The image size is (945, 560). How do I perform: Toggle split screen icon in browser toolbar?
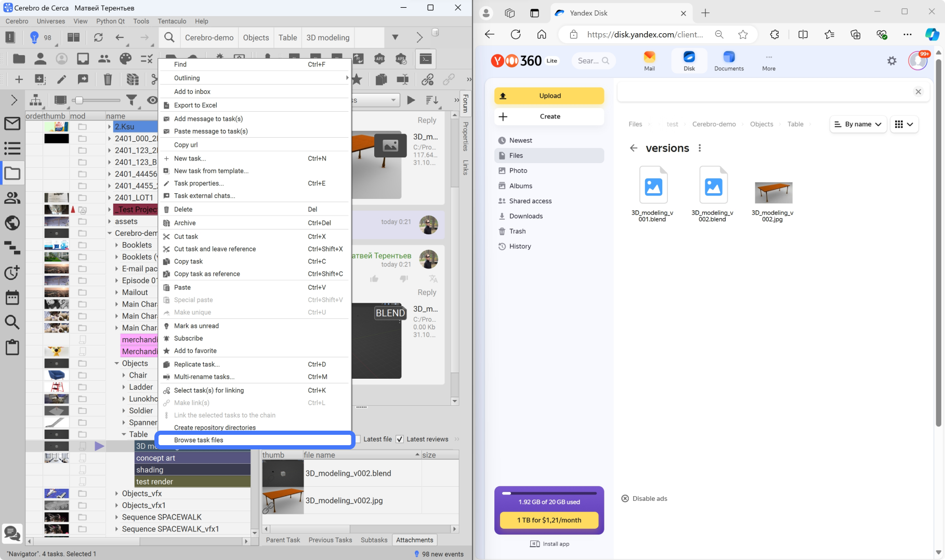[x=803, y=34]
